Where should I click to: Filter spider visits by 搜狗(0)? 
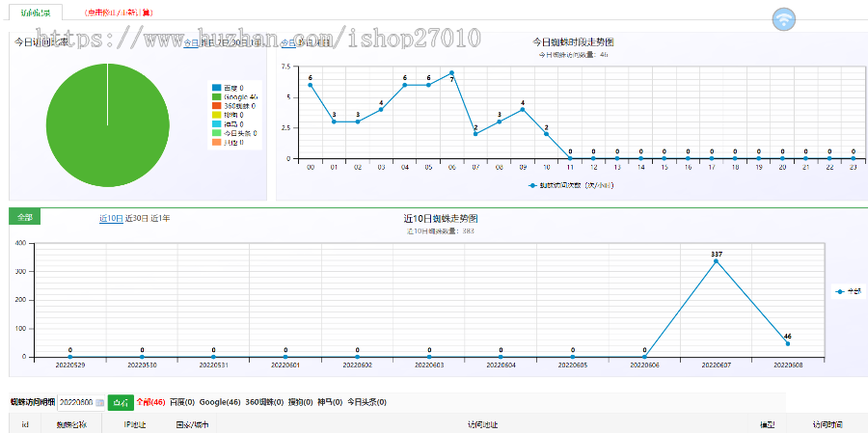click(301, 402)
